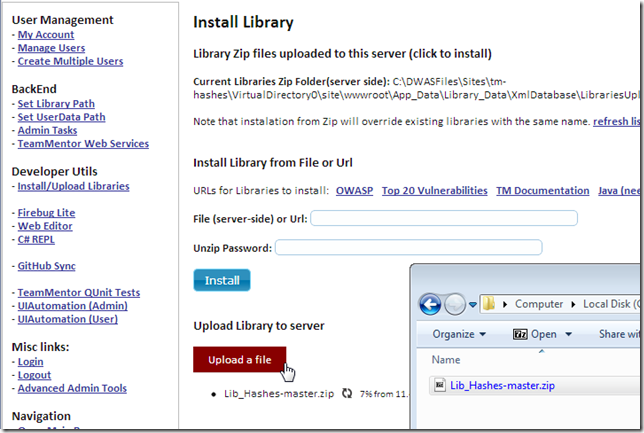The height and width of the screenshot is (433, 644).
Task: Click the Upload a file button
Action: pyautogui.click(x=239, y=359)
